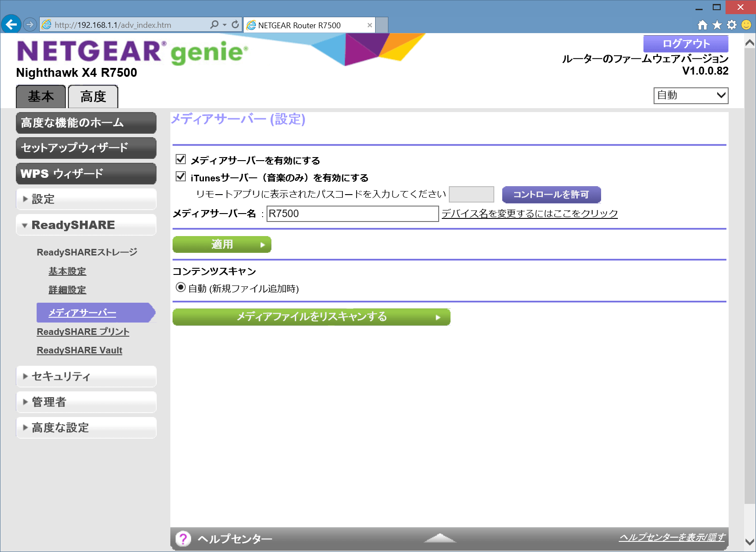Switch to the 高度 tab
Image resolution: width=756 pixels, height=552 pixels.
click(93, 97)
